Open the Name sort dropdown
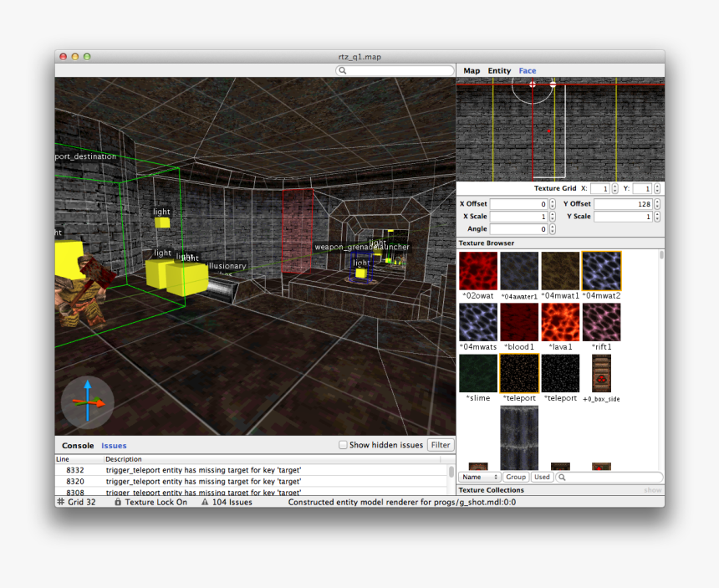 point(480,477)
